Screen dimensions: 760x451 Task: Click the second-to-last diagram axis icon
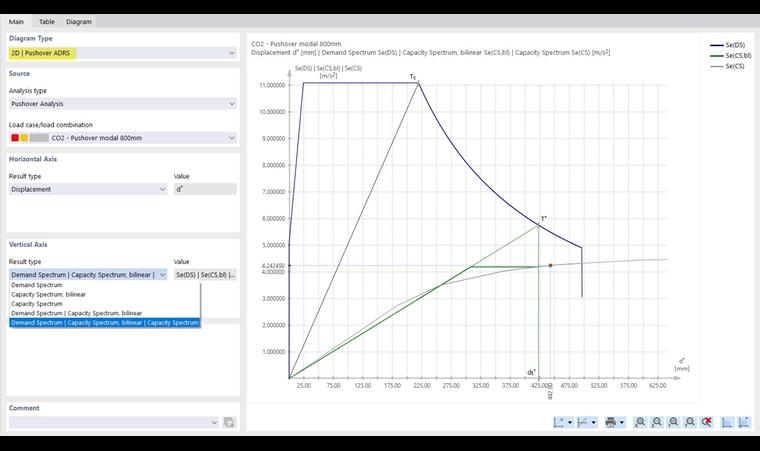[727, 422]
